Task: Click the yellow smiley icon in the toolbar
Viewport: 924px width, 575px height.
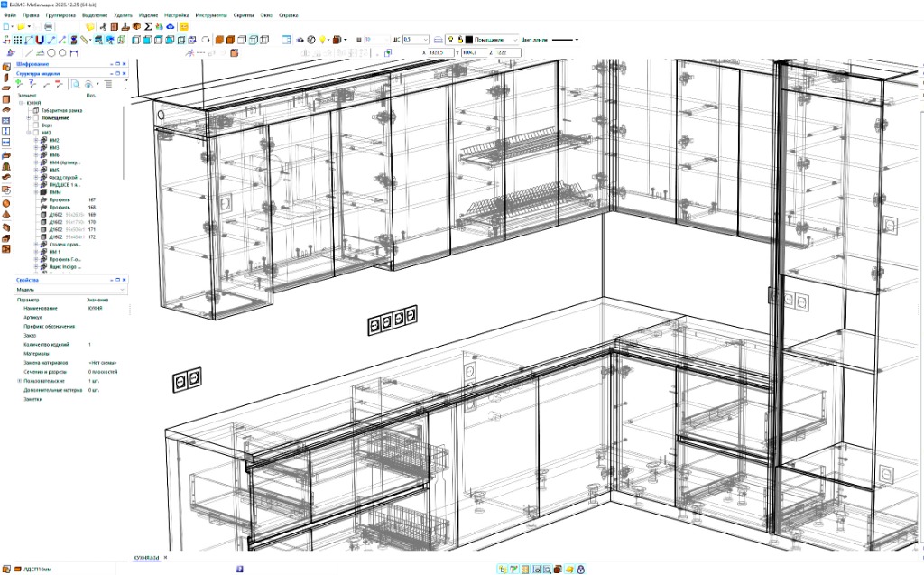Action: [183, 27]
